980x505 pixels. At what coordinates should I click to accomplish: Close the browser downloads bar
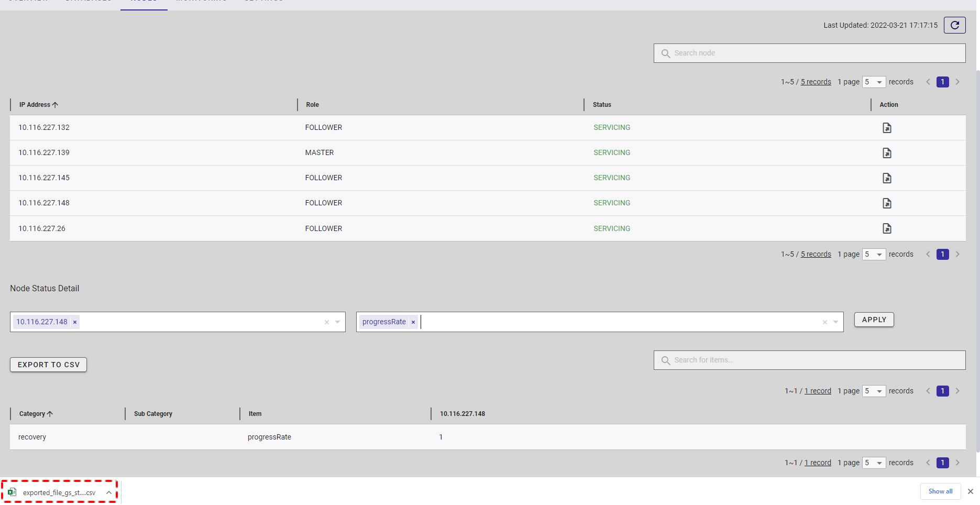coord(970,491)
